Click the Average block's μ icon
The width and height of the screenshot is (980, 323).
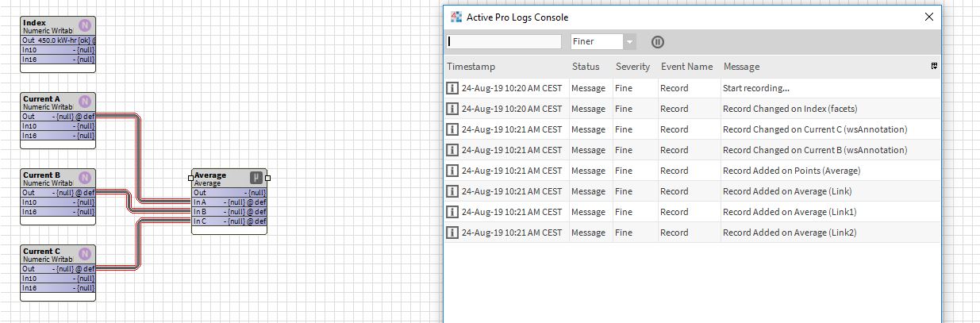pos(256,178)
